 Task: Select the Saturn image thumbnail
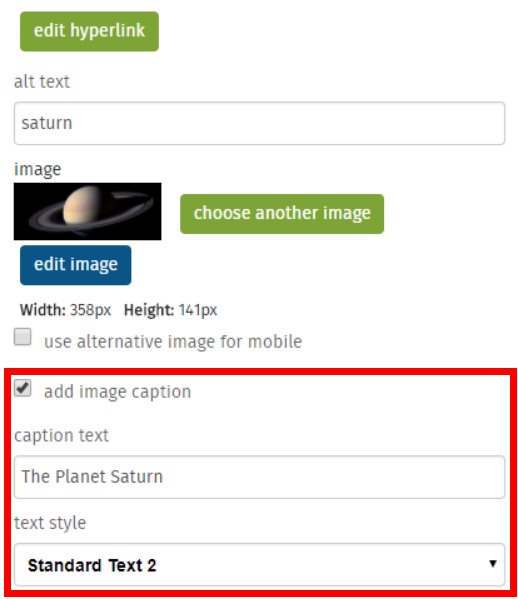pyautogui.click(x=87, y=211)
